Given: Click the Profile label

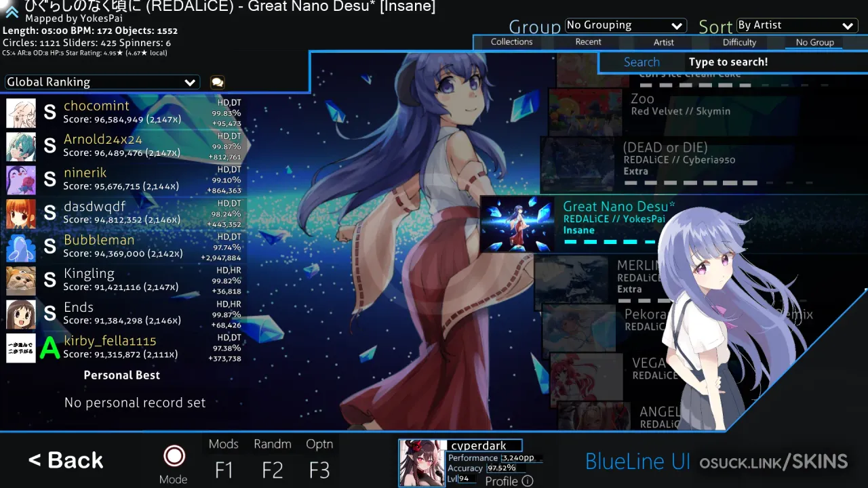Looking at the screenshot, I should tap(502, 481).
